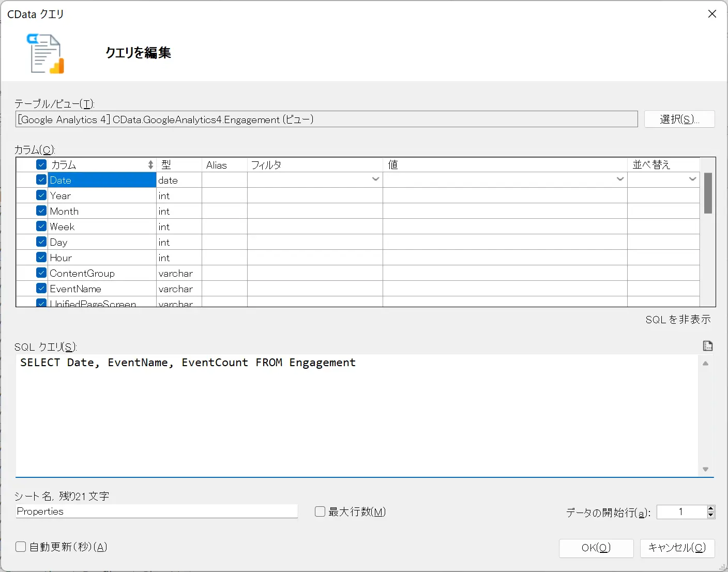Decrease データの開始行 with the down spinner
Image resolution: width=728 pixels, height=572 pixels.
coord(711,515)
